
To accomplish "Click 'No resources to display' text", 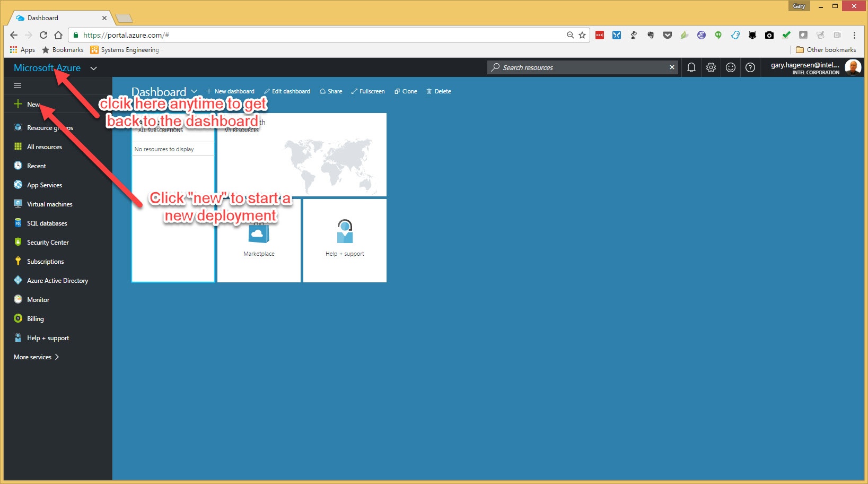I will click(164, 149).
